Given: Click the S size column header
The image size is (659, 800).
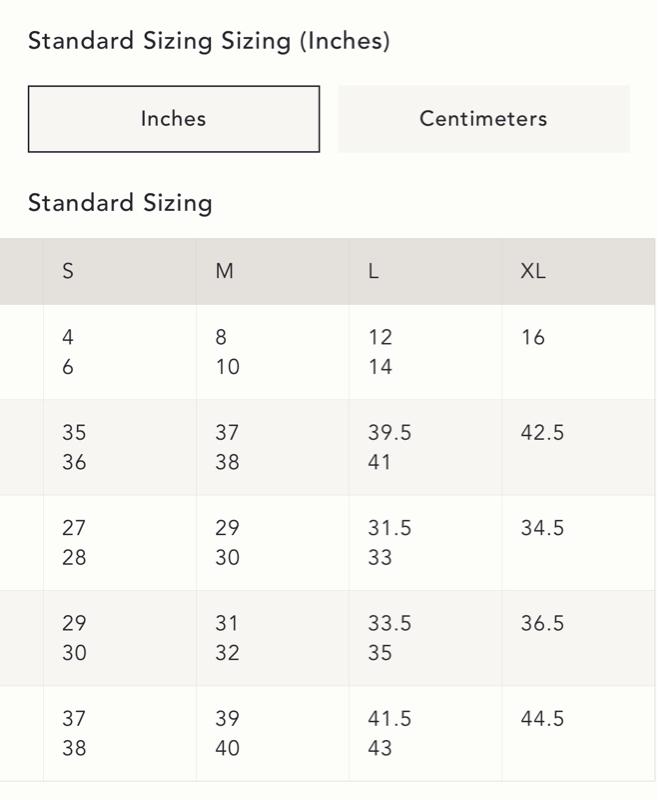Looking at the screenshot, I should (x=68, y=271).
